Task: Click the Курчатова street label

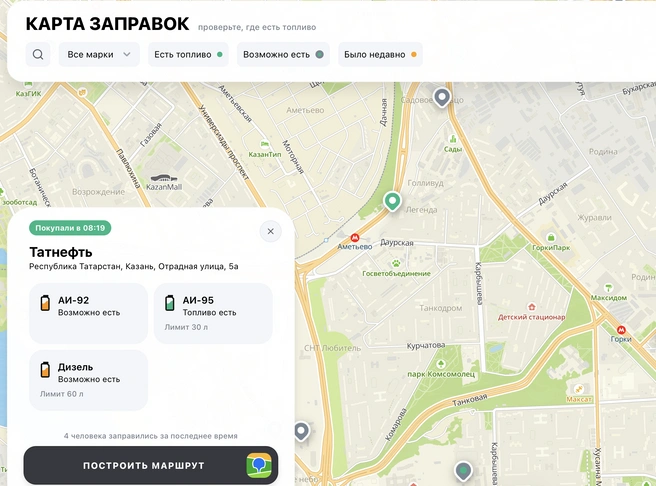Action: pos(426,345)
